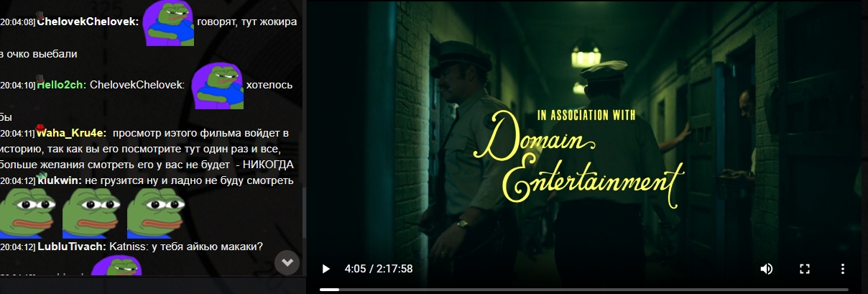Click username ChelovekChelovek in chat
The image size is (868, 294).
pyautogui.click(x=87, y=22)
